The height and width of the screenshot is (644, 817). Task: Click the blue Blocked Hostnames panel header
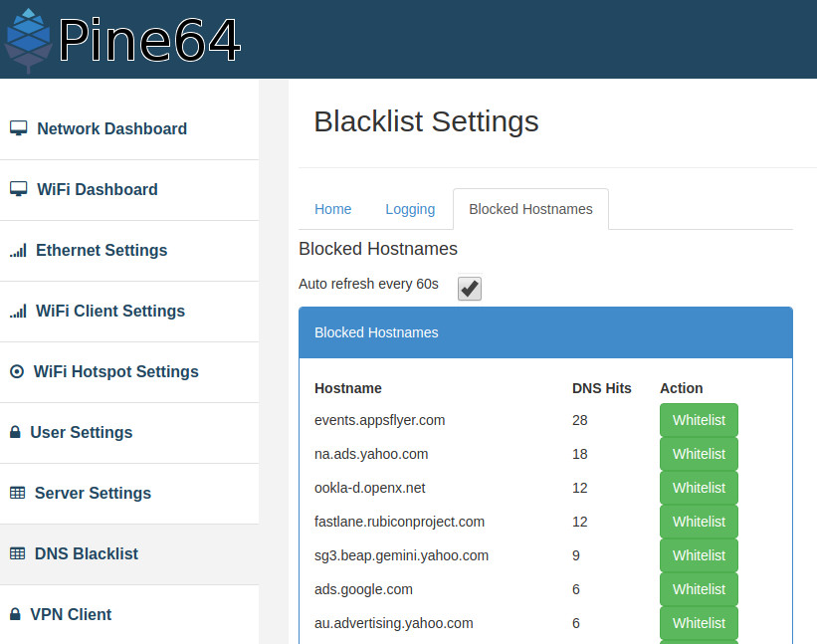tap(545, 332)
